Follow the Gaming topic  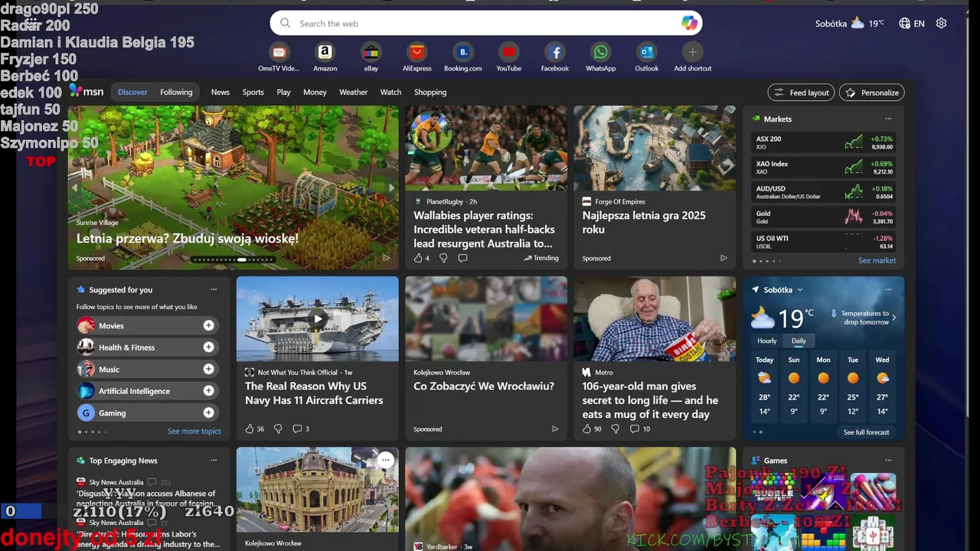208,412
